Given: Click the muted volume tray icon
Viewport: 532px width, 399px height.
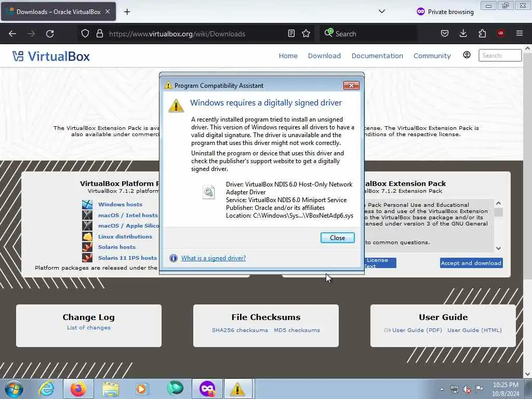Looking at the screenshot, I should [x=467, y=390].
